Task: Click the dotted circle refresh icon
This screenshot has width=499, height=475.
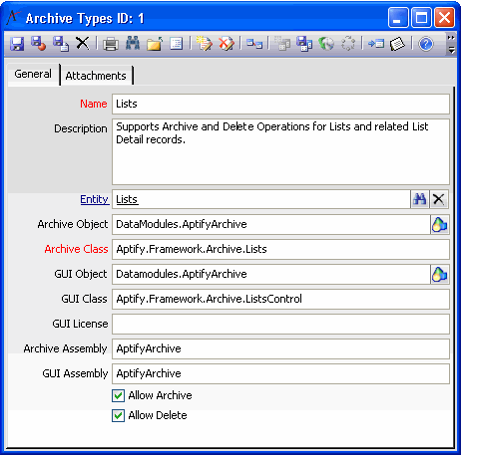Action: (x=348, y=44)
